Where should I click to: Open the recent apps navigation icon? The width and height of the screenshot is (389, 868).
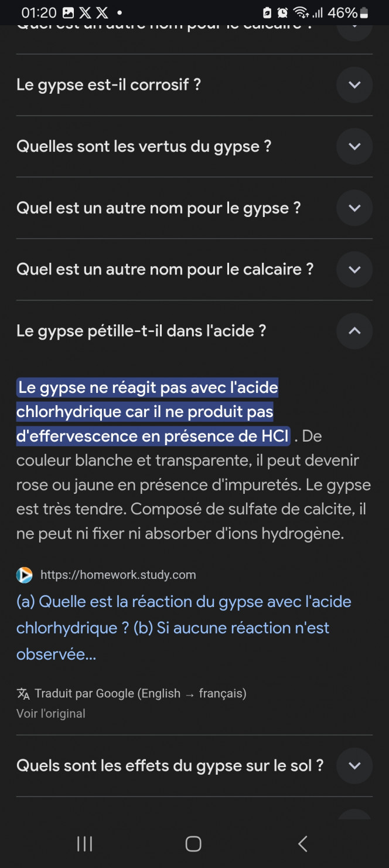pyautogui.click(x=85, y=844)
